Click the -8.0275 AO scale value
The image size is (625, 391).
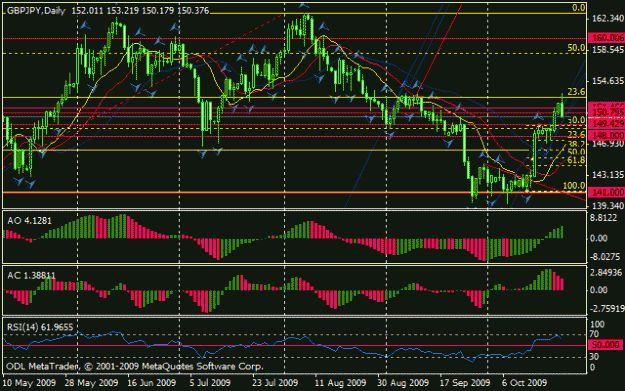(x=605, y=257)
